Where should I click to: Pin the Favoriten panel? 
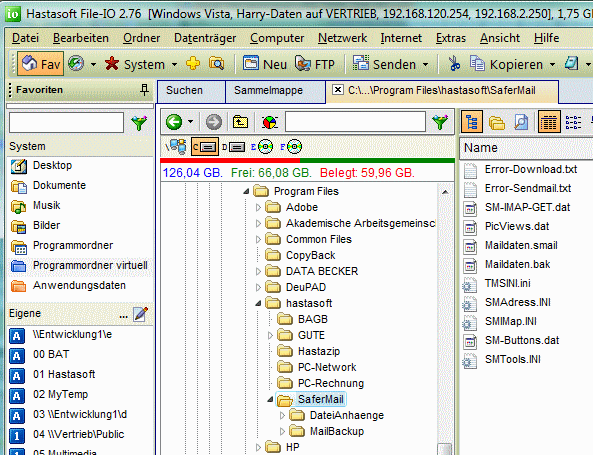[x=144, y=90]
